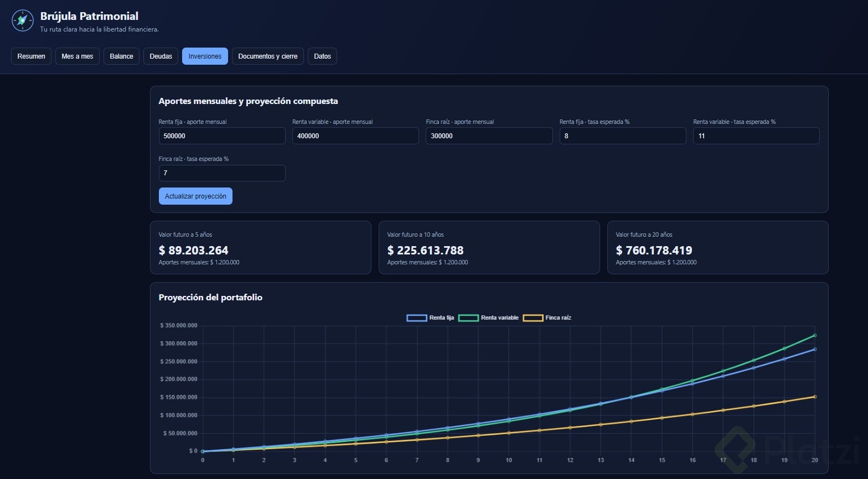Toggle the Finca raíz legend swatch
The height and width of the screenshot is (479, 868).
533,318
